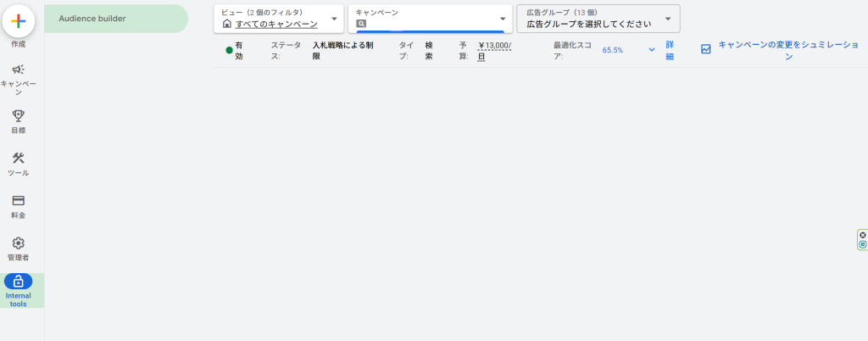Open the キャンペーン selector dropdown arrow

tap(502, 19)
